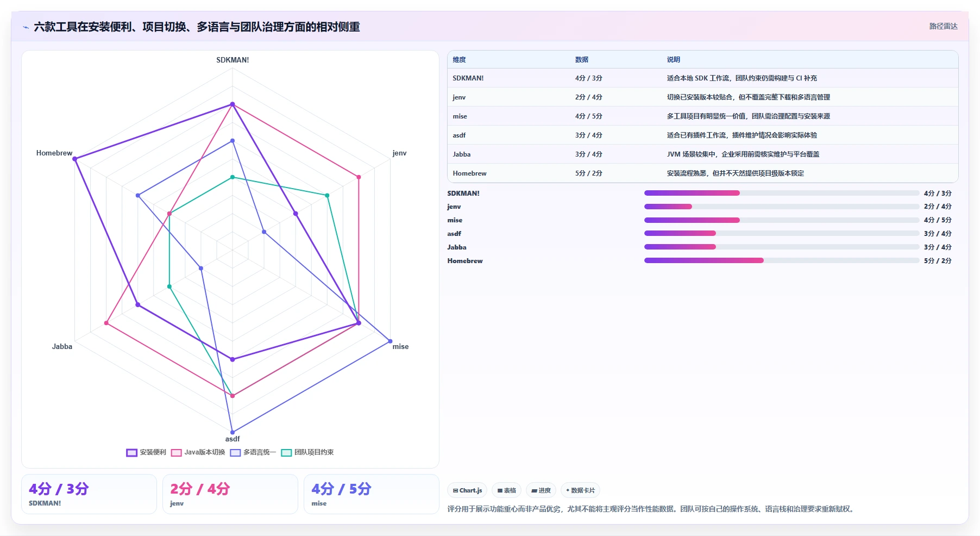Click the 路径雷达 label in the header

[x=943, y=26]
